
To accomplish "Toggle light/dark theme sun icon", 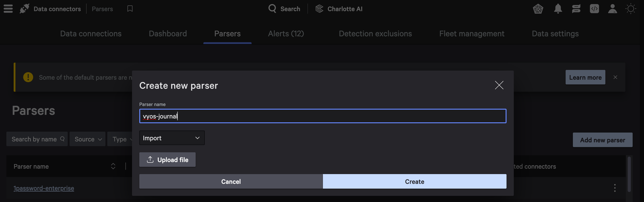I will tap(631, 9).
